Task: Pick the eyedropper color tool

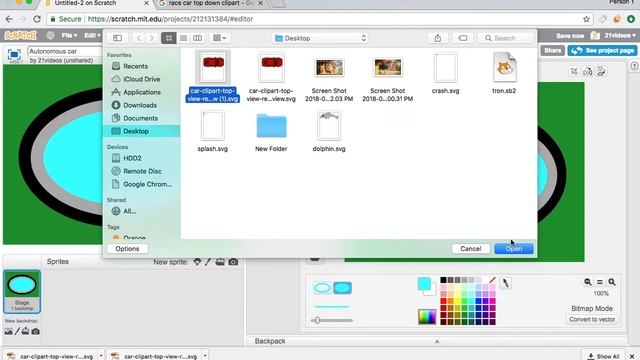Action: (x=505, y=282)
